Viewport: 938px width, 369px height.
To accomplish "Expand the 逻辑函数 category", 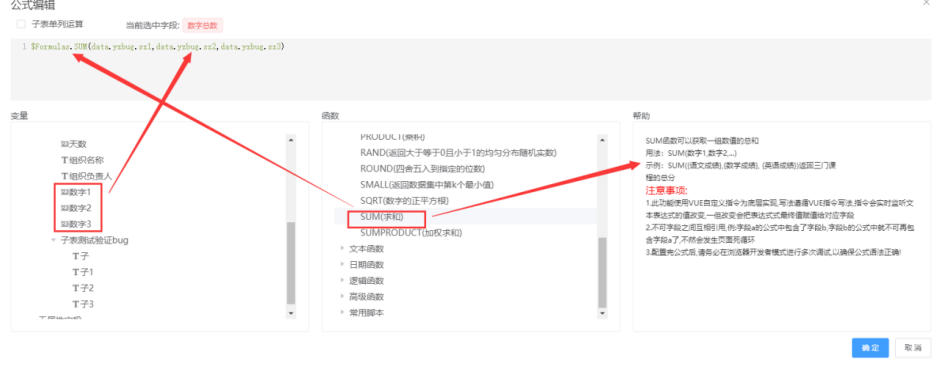I will (343, 280).
